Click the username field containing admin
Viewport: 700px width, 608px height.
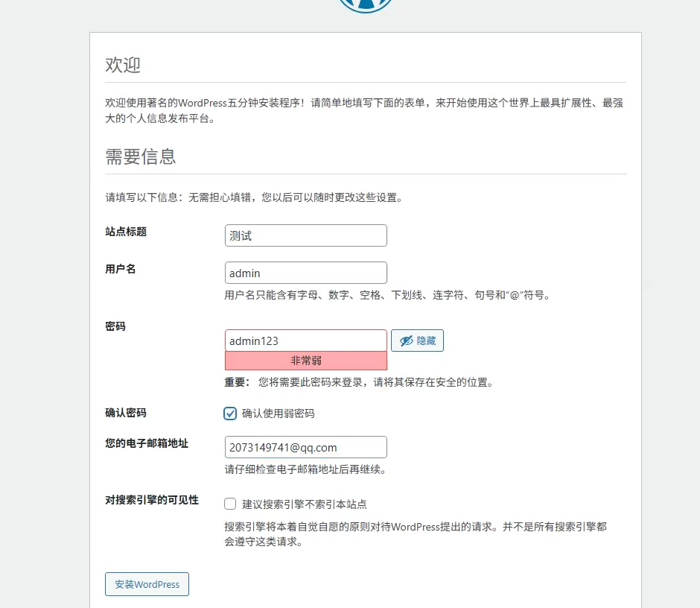pyautogui.click(x=306, y=273)
